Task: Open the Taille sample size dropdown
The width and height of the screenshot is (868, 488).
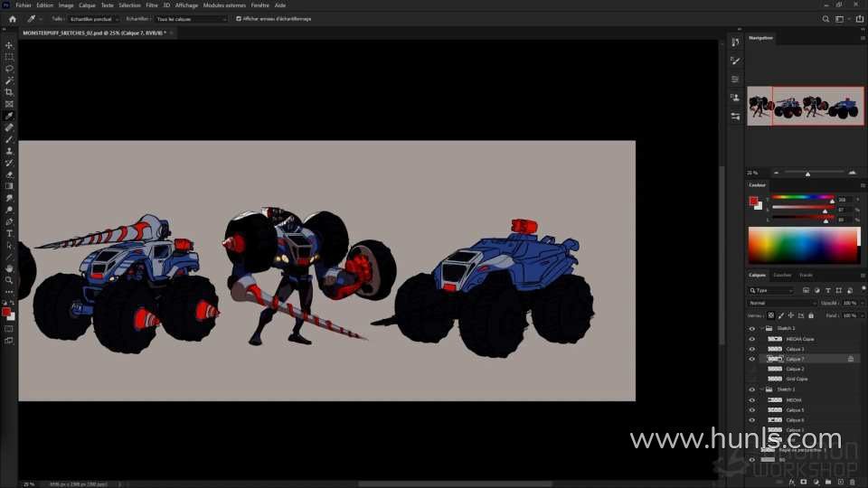Action: 93,18
